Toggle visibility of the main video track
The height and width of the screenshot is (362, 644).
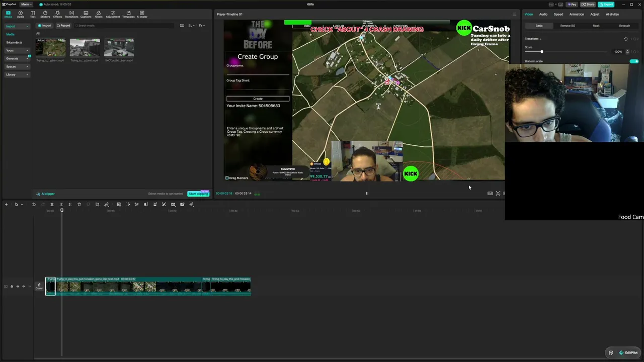point(18,287)
